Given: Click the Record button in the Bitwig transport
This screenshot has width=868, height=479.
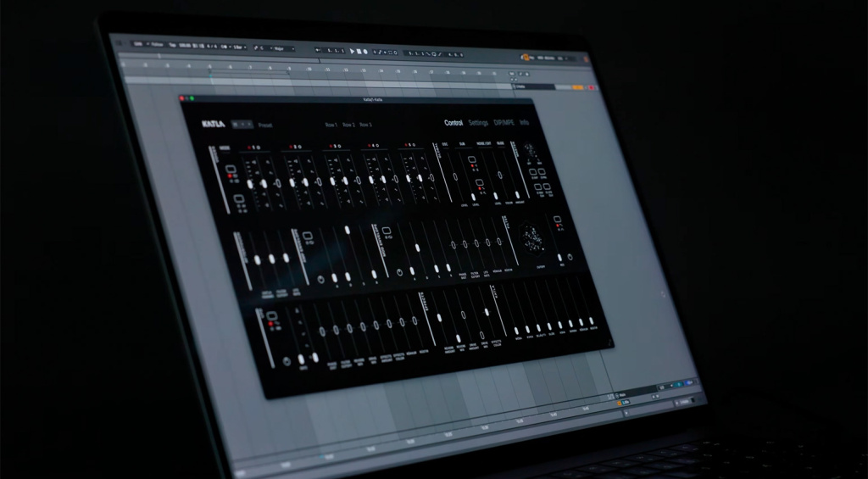Looking at the screenshot, I should coord(364,52).
